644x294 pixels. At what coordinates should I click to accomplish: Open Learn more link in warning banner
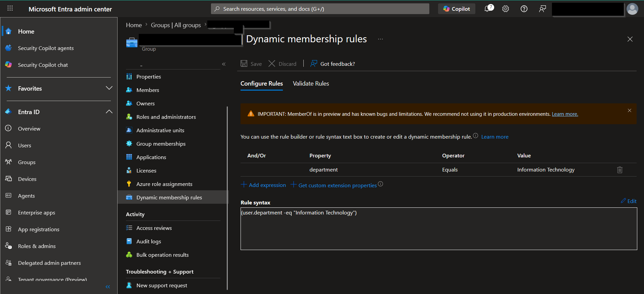(565, 114)
